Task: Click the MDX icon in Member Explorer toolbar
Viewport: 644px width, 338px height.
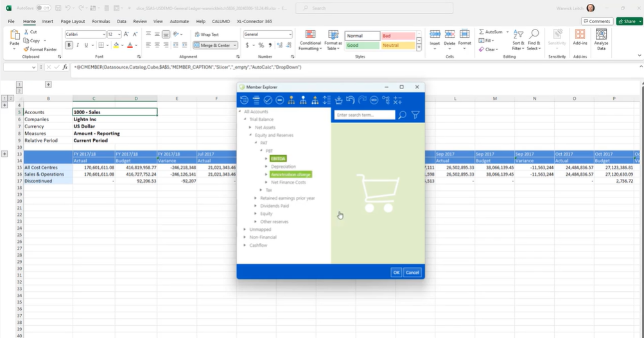Action: pos(374,100)
